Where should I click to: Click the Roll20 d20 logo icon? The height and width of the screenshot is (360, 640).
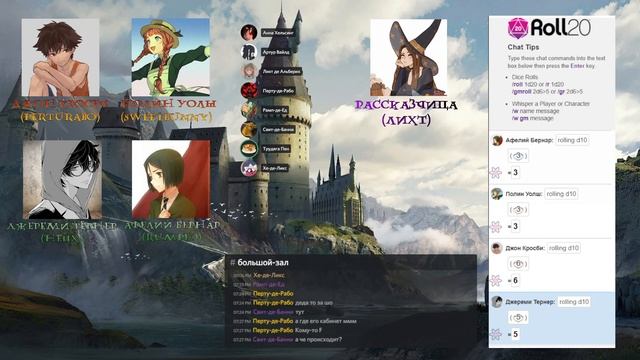[518, 28]
